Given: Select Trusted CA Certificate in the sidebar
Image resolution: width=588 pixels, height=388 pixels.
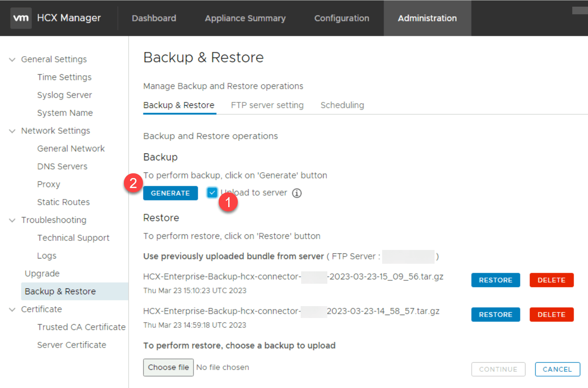Looking at the screenshot, I should [81, 327].
